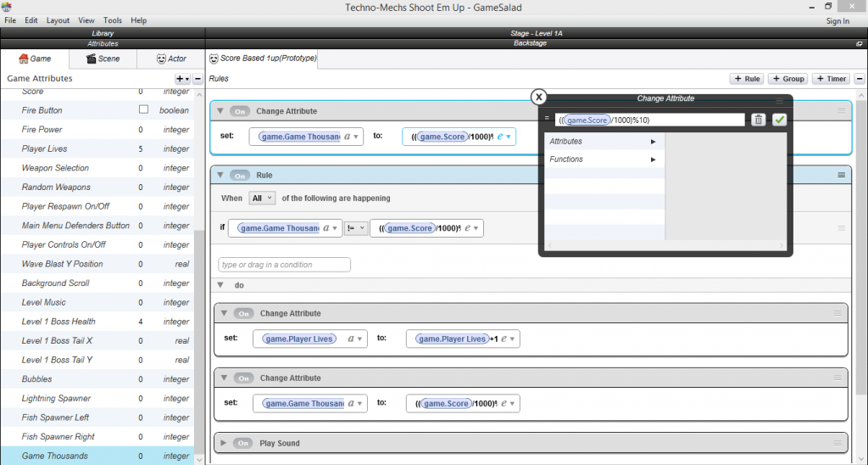
Task: Click minus button beside Timer
Action: (x=860, y=79)
